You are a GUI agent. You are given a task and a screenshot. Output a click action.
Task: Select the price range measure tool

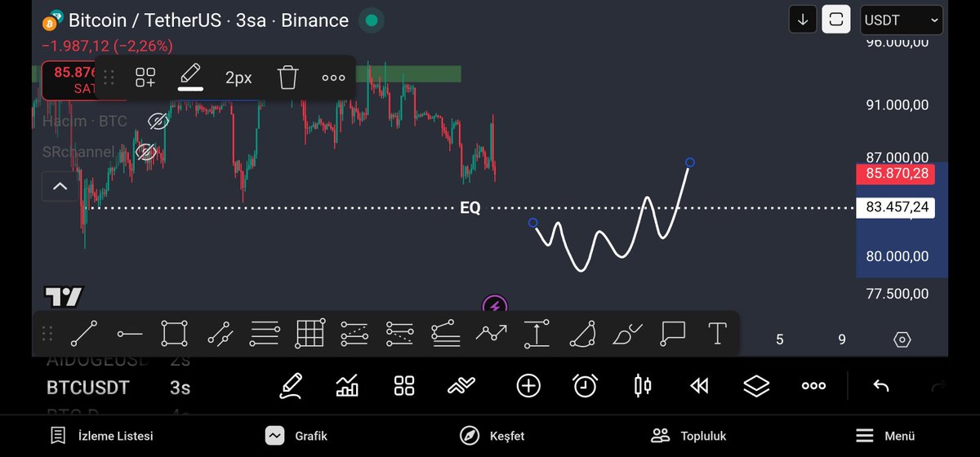(x=537, y=334)
